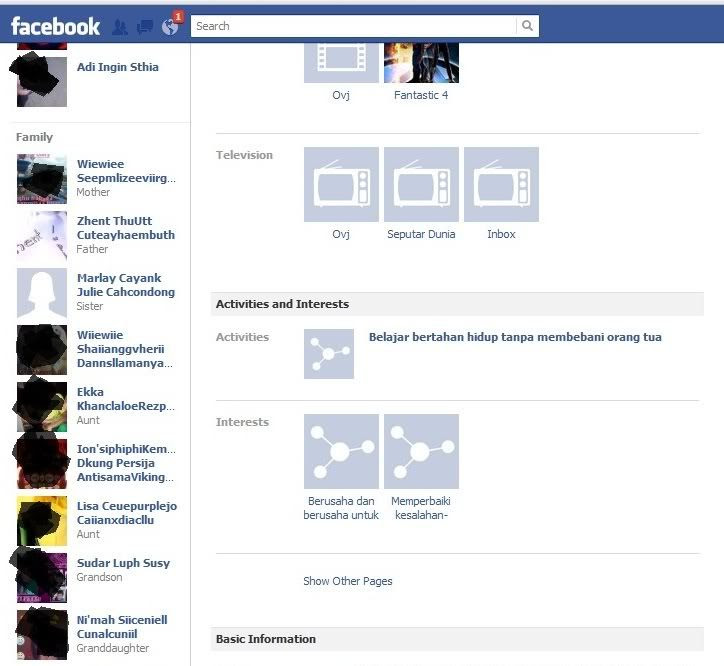Image resolution: width=724 pixels, height=666 pixels.
Task: Click the Television section label
Action: click(244, 155)
